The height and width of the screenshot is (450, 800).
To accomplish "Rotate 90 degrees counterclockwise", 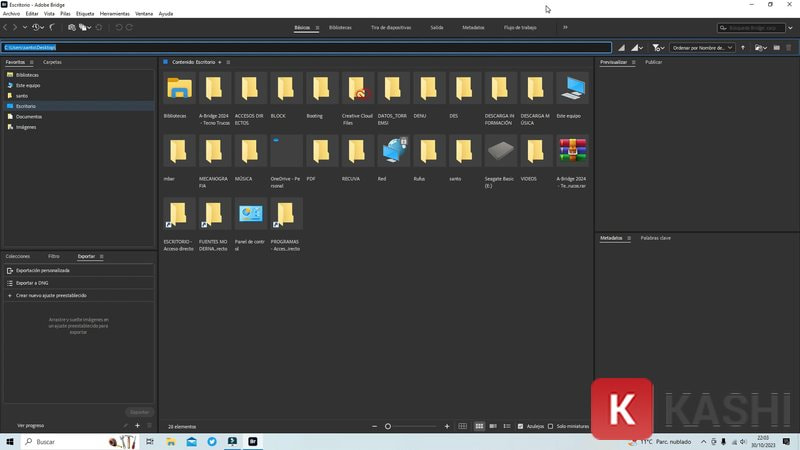I will (x=118, y=28).
